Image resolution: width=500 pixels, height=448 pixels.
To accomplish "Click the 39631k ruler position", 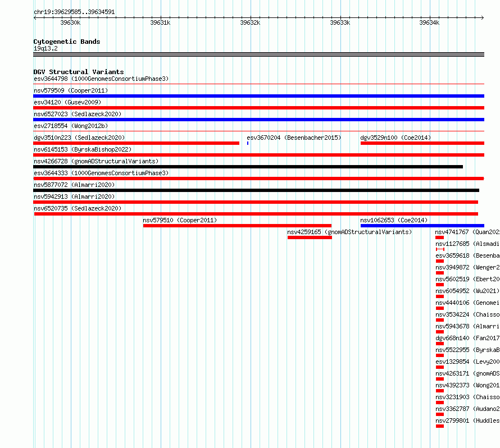I will point(161,22).
